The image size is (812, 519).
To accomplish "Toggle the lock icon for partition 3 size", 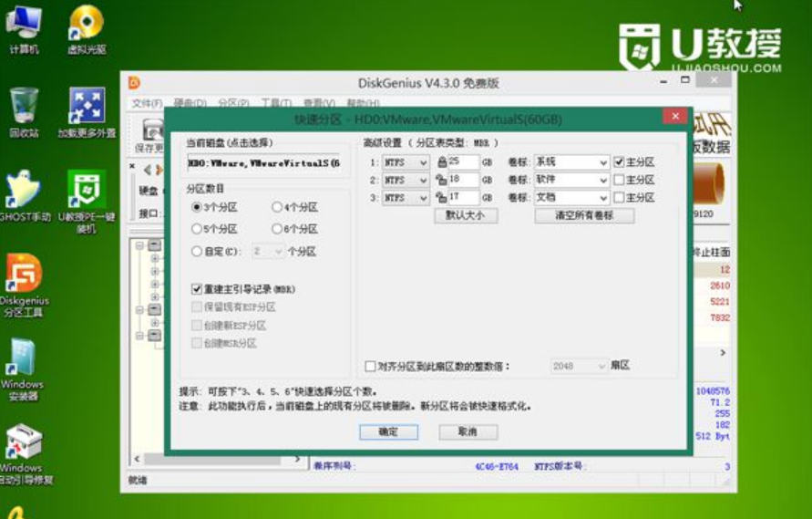I will pos(441,198).
